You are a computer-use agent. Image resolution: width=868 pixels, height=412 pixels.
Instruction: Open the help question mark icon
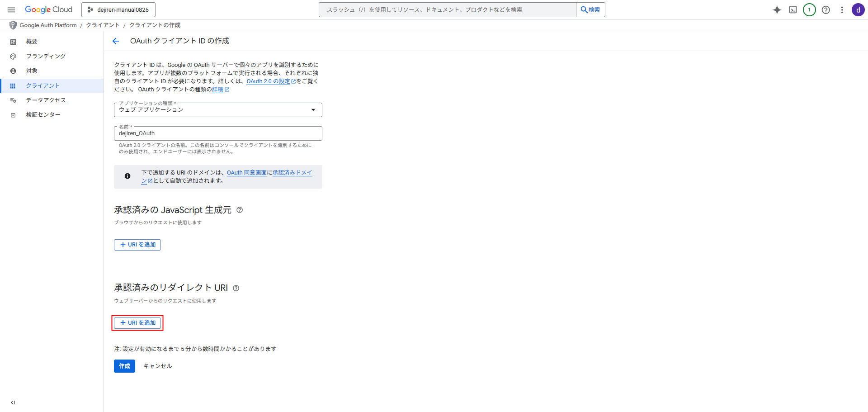click(x=826, y=10)
